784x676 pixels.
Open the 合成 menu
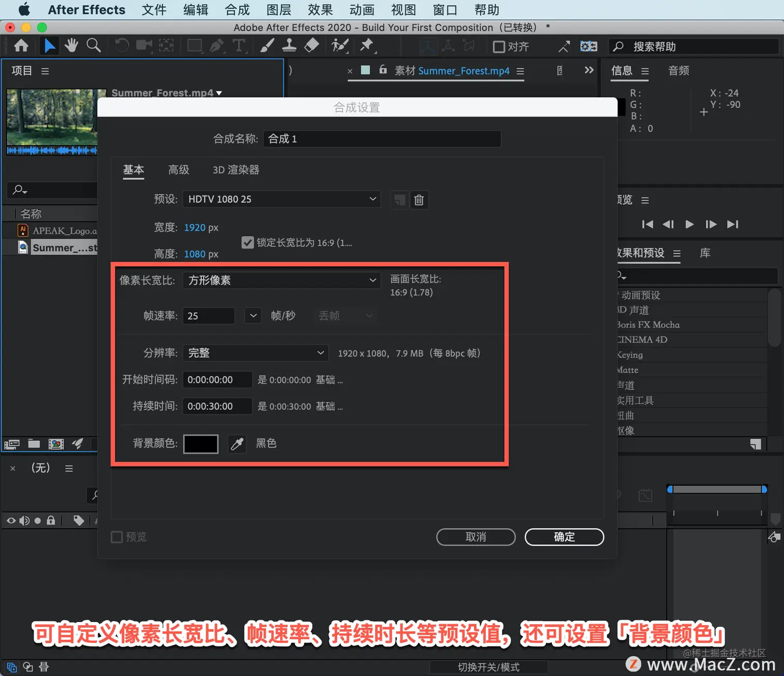point(237,10)
